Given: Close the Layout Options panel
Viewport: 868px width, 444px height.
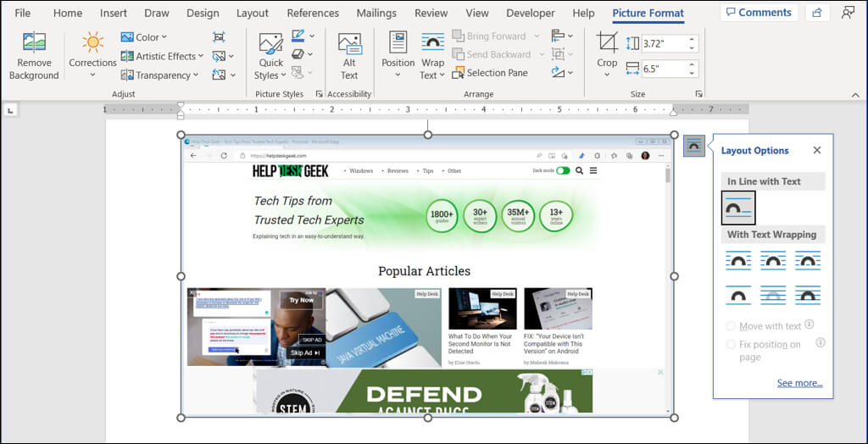Looking at the screenshot, I should click(x=816, y=150).
